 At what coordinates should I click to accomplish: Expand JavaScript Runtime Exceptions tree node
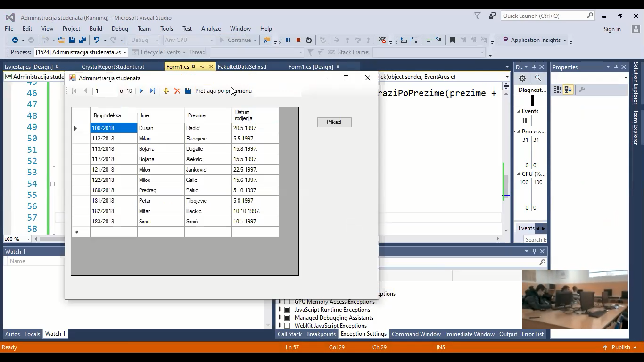coord(280,310)
